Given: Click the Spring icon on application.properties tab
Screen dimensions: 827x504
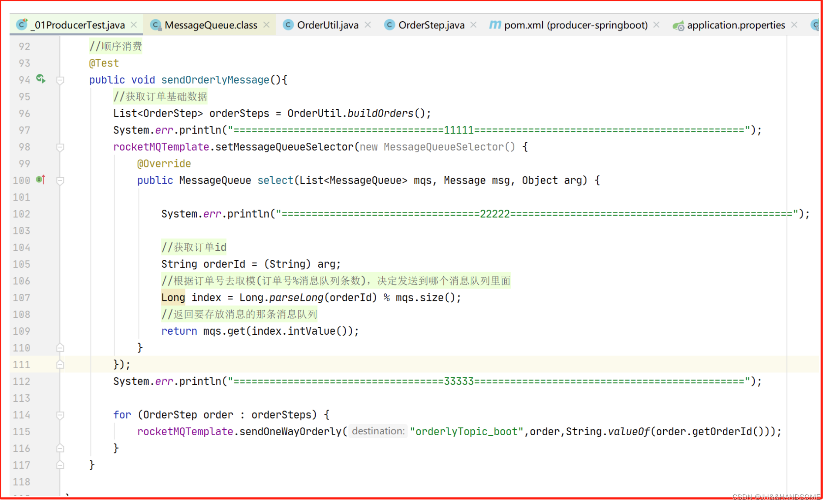Looking at the screenshot, I should pos(678,26).
